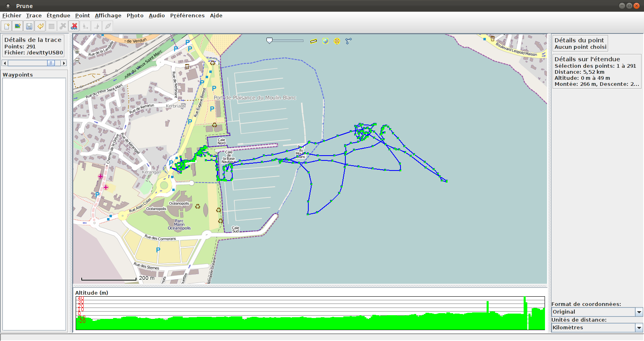Click the add photo toolbar icon
Viewport: 644px width, 341px height.
18,26
